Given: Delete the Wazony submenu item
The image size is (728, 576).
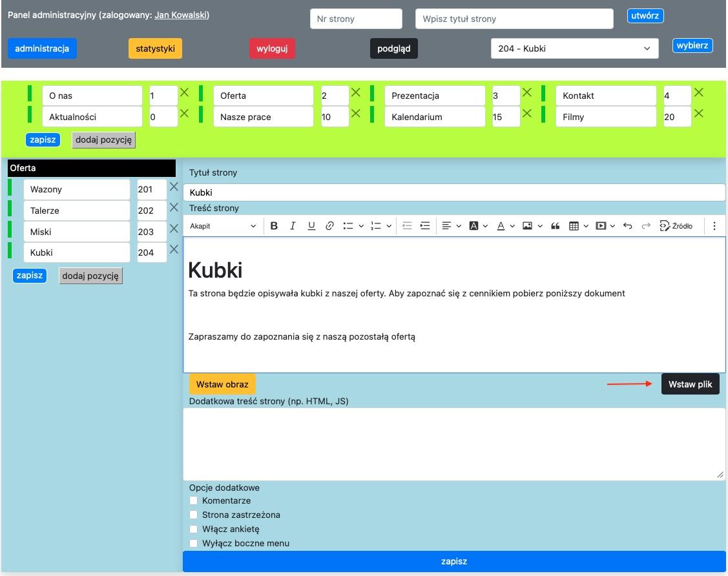Looking at the screenshot, I should click(x=174, y=187).
